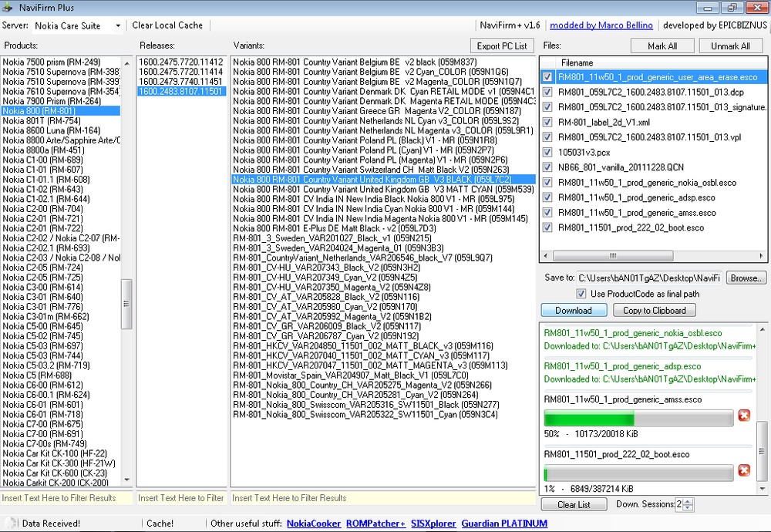The width and height of the screenshot is (771, 532).
Task: Cancel the RM801_11501_prod_222_02_boot.esco download
Action: 744,471
